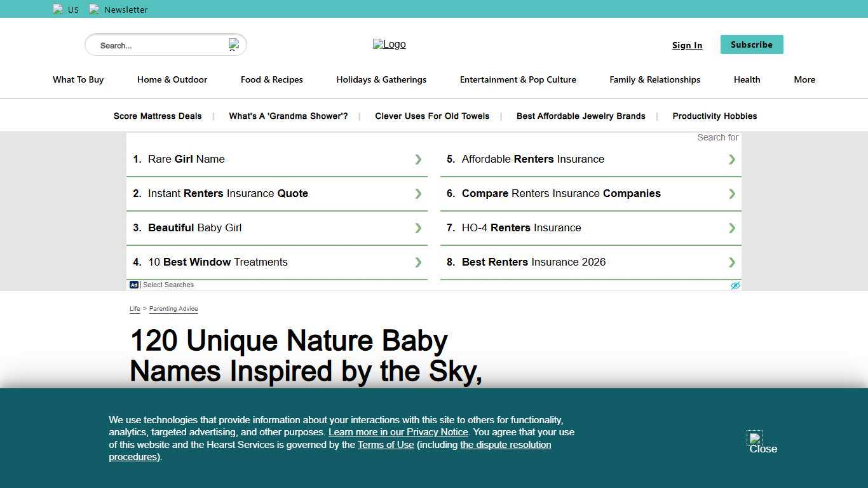Open the Privacy Notice link

click(x=398, y=432)
